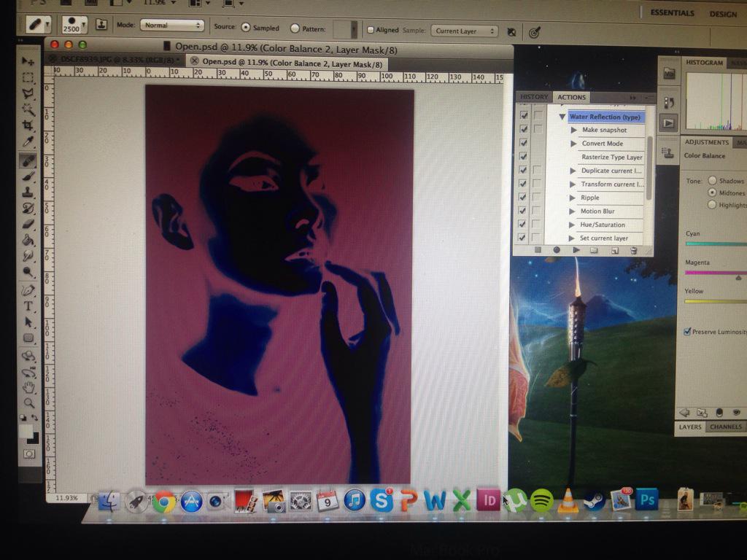Open the brush preset picker

coord(74,24)
